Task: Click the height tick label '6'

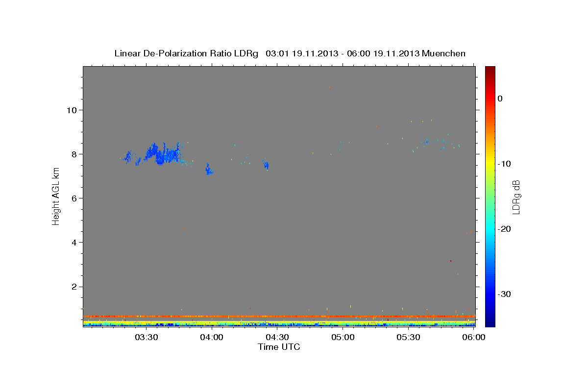Action: (x=75, y=198)
